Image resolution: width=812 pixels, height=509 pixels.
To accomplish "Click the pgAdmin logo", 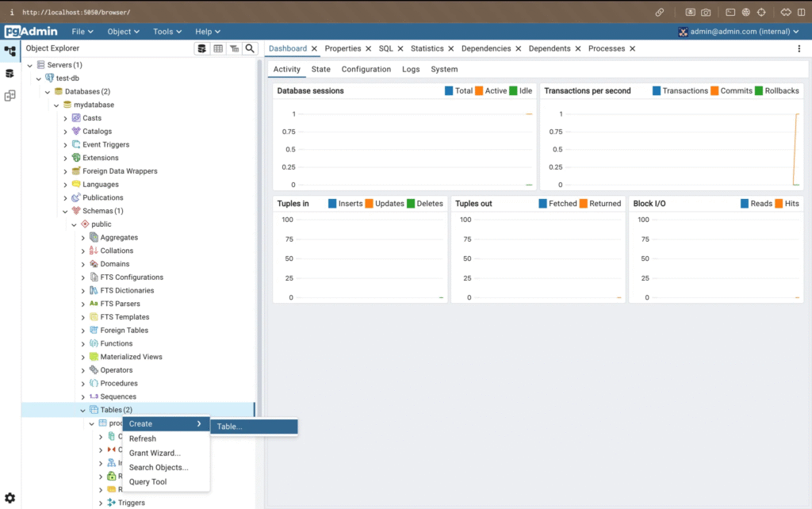I will 31,32.
